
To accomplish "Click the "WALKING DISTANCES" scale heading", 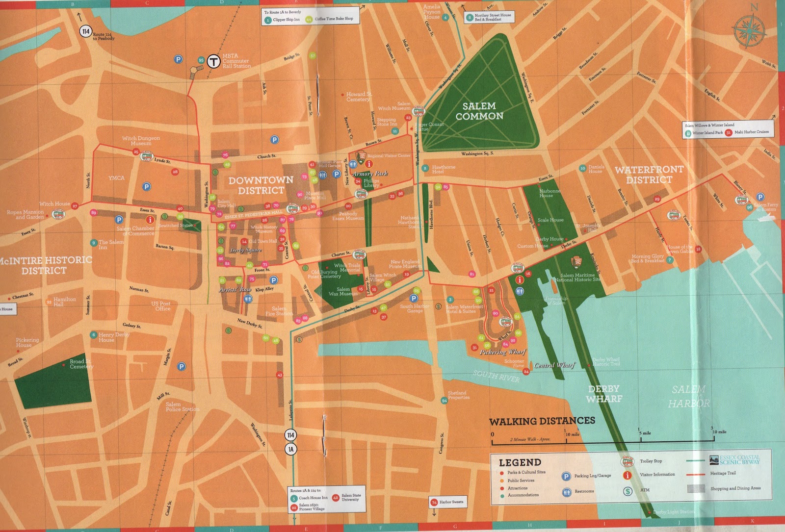I will click(542, 421).
